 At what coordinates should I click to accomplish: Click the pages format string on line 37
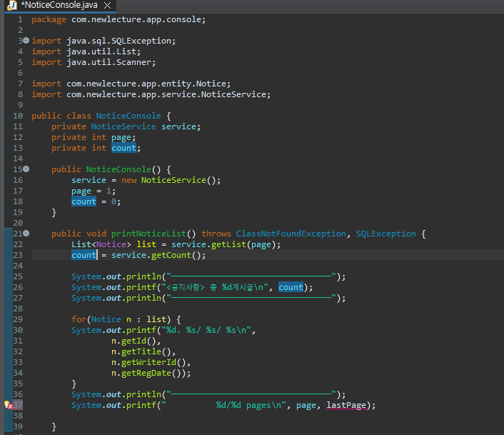pyautogui.click(x=223, y=405)
